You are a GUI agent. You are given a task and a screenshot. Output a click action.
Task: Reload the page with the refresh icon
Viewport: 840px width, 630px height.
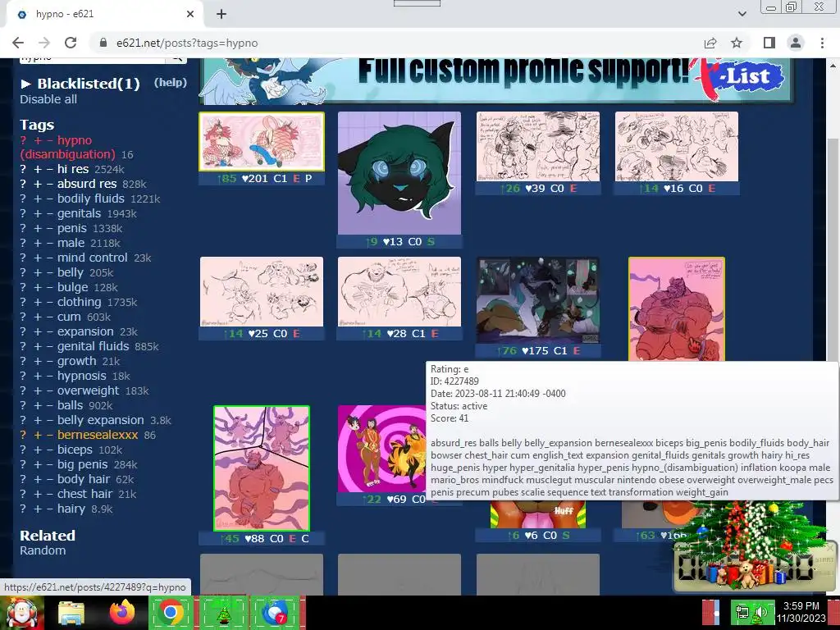[71, 43]
